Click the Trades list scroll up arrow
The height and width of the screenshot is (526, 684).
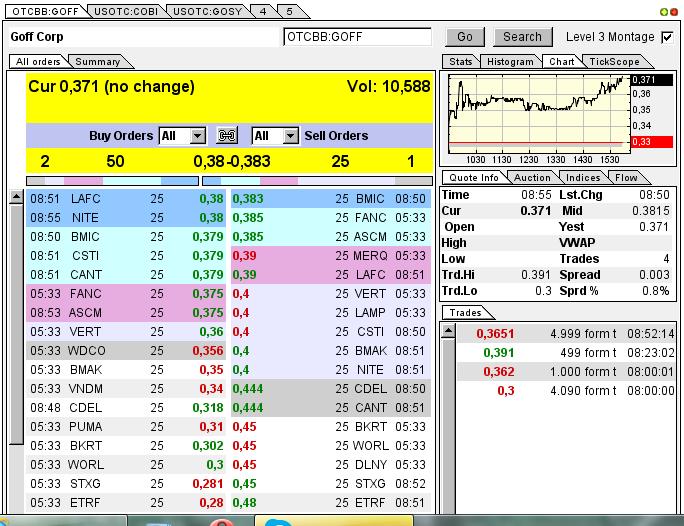[448, 332]
